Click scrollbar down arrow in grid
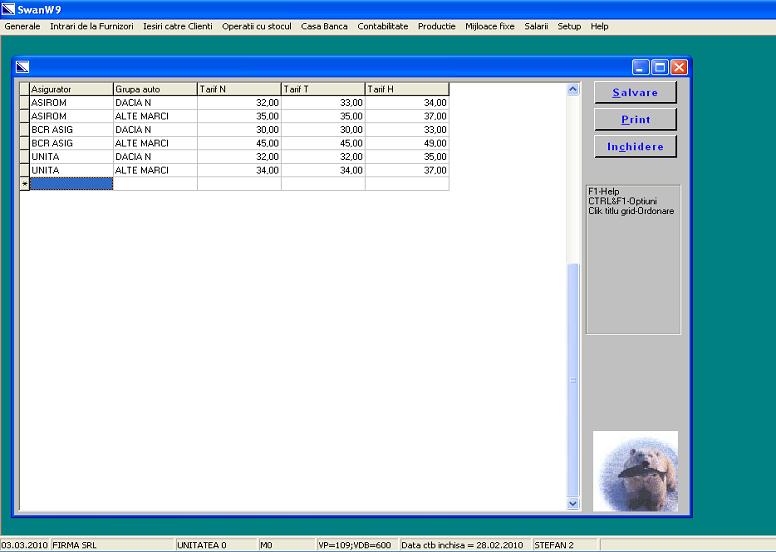Image resolution: width=776 pixels, height=552 pixels. point(573,504)
